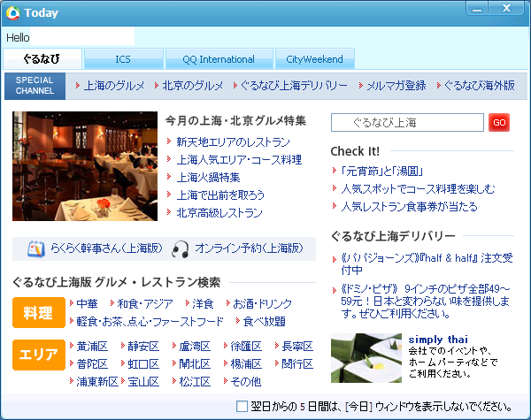531x420 pixels.
Task: Open the メルマガ登録 link
Action: click(x=396, y=86)
